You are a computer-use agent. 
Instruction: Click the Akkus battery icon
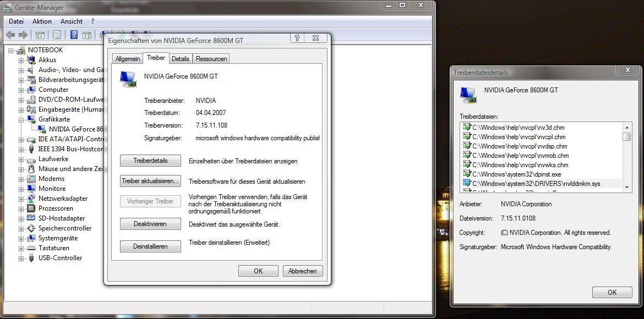[x=31, y=60]
